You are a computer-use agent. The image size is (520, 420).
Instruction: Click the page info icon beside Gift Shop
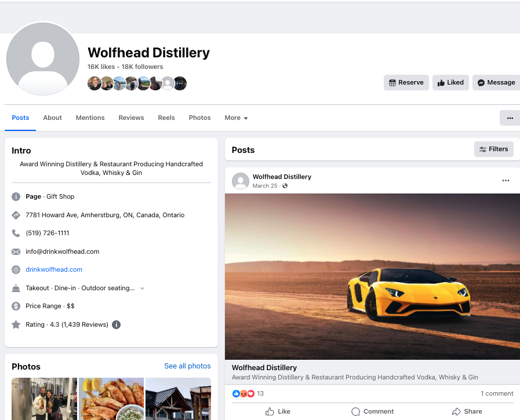pyautogui.click(x=16, y=196)
